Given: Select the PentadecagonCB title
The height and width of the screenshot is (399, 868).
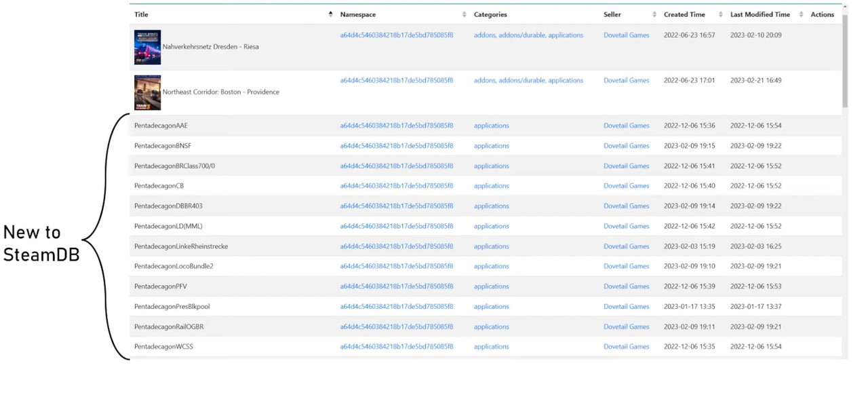Looking at the screenshot, I should [x=159, y=186].
